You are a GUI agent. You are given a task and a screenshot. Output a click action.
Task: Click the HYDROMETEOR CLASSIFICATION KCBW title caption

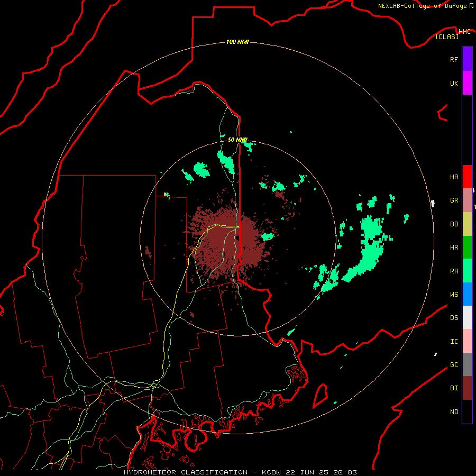(240, 472)
